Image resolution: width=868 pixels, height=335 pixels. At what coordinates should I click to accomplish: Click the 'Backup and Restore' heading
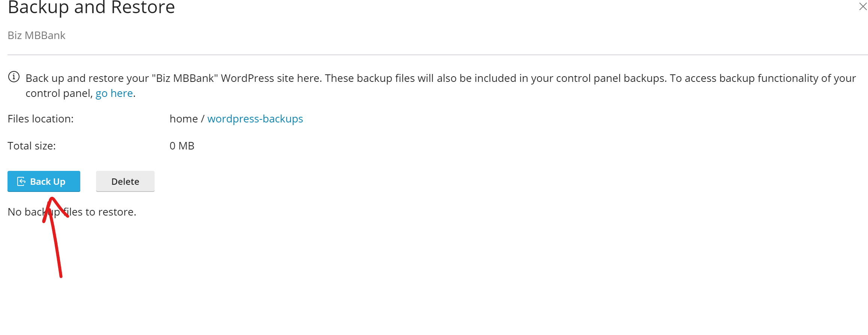(x=91, y=8)
